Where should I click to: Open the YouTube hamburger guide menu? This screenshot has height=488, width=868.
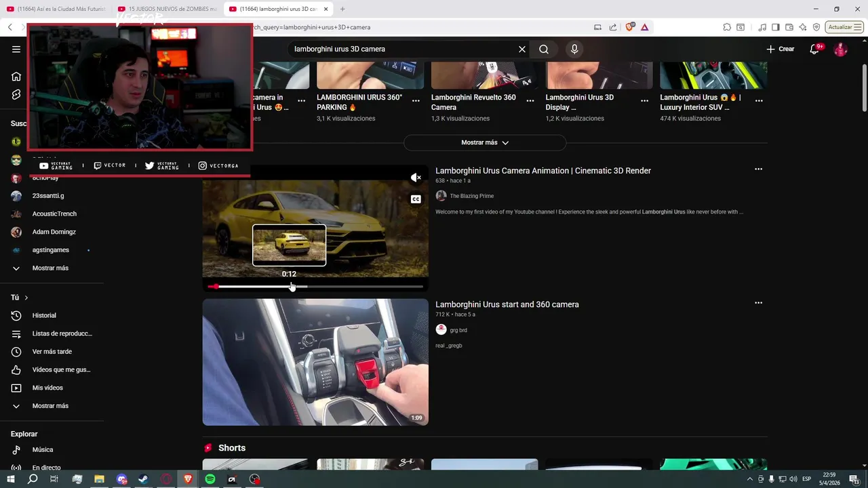click(16, 49)
